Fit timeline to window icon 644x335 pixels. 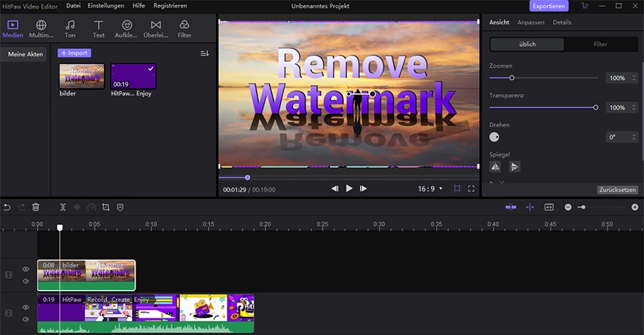point(549,207)
